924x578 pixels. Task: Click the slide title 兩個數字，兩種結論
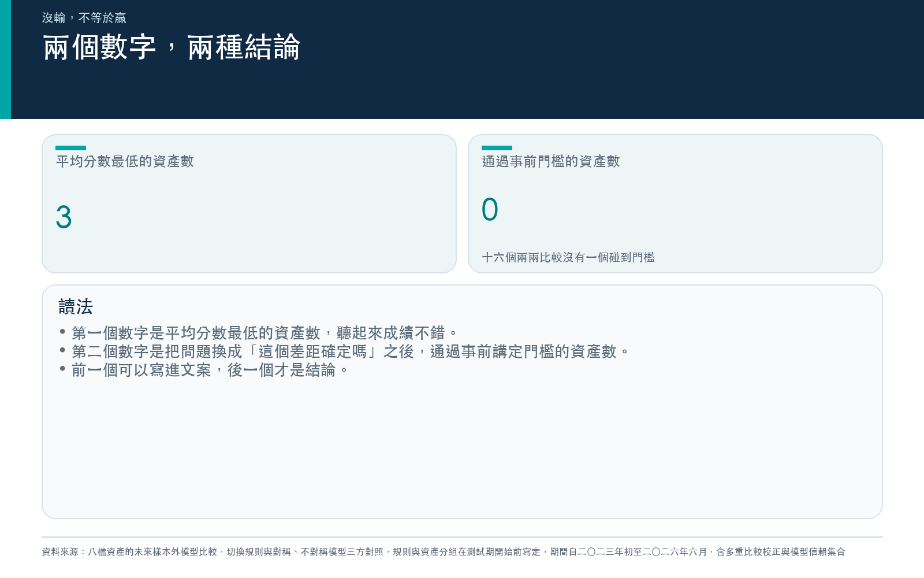(172, 47)
